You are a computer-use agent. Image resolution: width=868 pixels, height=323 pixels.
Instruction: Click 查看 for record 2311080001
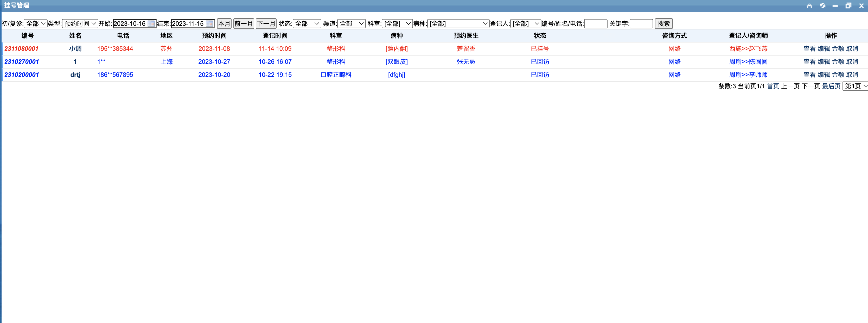(809, 48)
